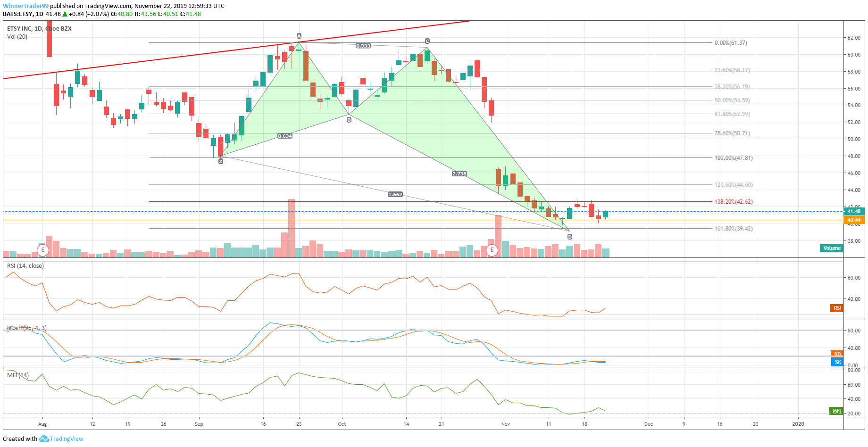Select the red 138.20%(42.62) Fibonacci label
Viewport: 868px width, 447px height.
click(734, 202)
